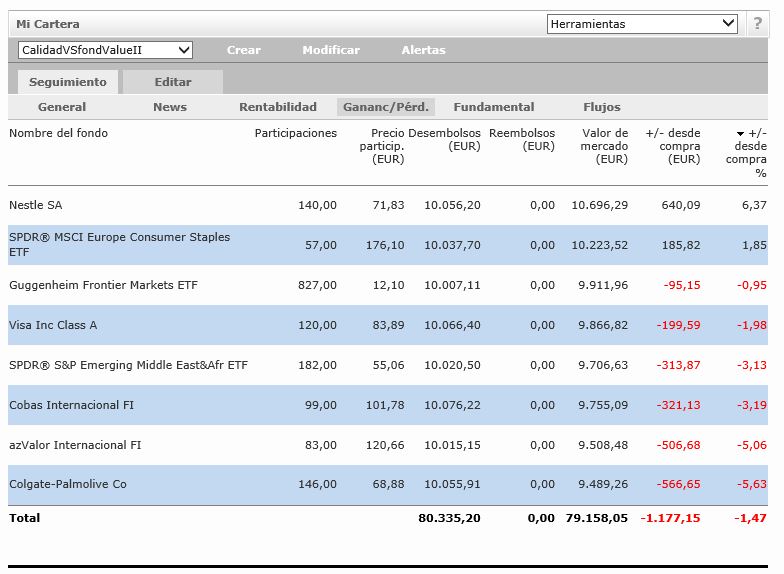The width and height of the screenshot is (784, 574).
Task: Open the Flujos tab
Action: (602, 107)
